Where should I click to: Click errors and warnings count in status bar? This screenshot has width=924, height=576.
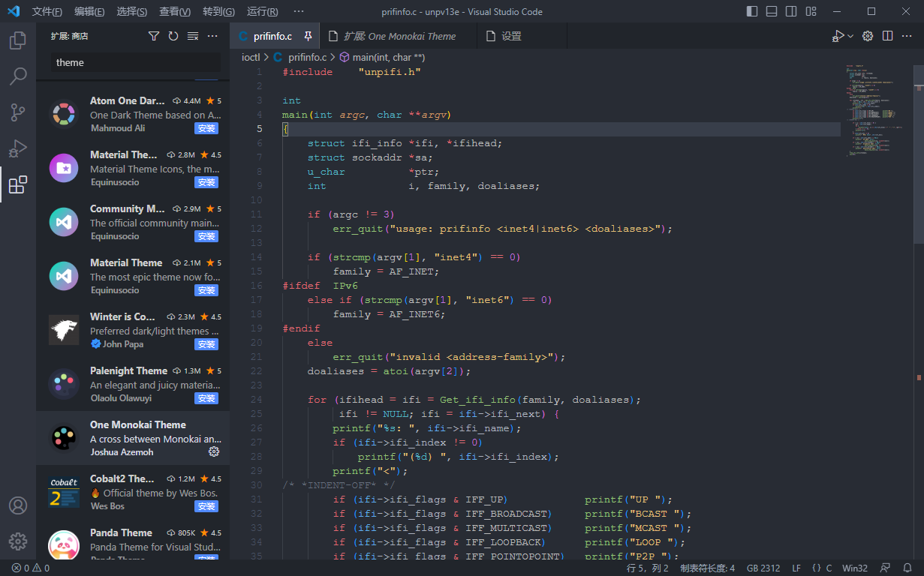tap(31, 568)
